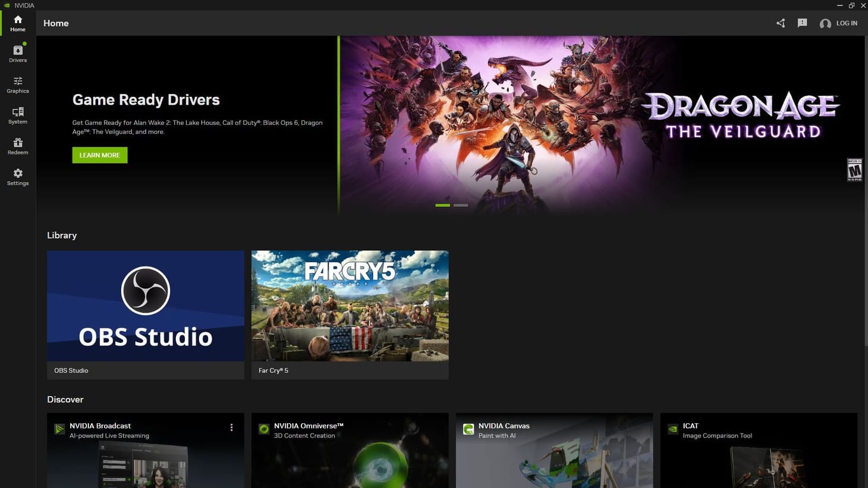Open the NVIDIA Omniverse discover card
This screenshot has height=488, width=868.
click(350, 452)
